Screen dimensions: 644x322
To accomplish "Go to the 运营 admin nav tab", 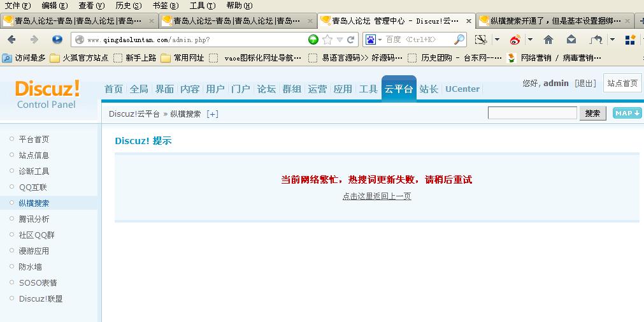I will click(x=317, y=89).
